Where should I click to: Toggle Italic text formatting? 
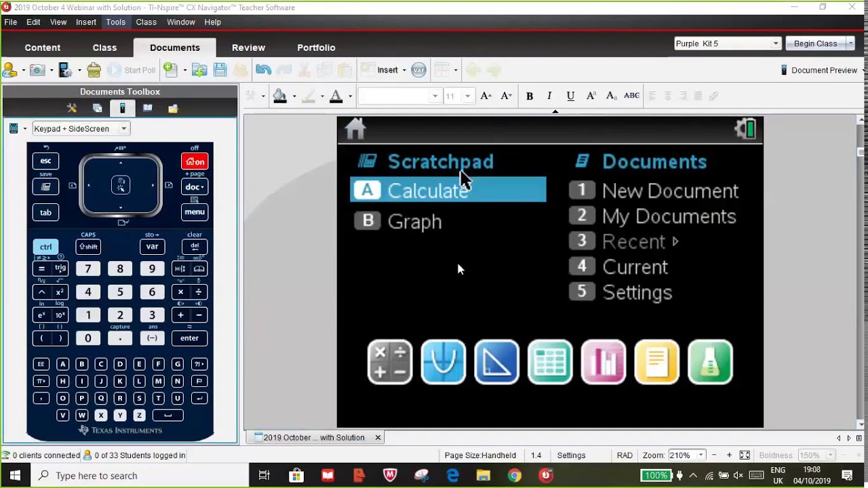[x=549, y=96]
